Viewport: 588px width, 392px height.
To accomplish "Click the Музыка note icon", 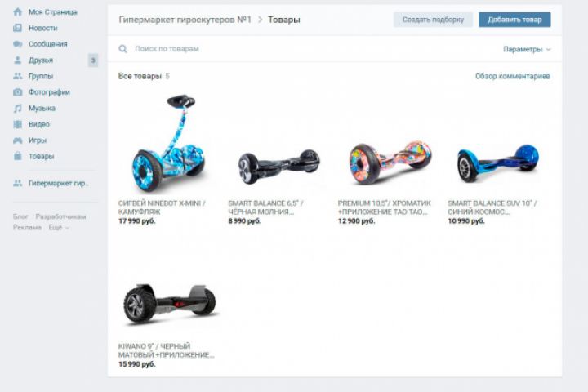I will (18, 109).
